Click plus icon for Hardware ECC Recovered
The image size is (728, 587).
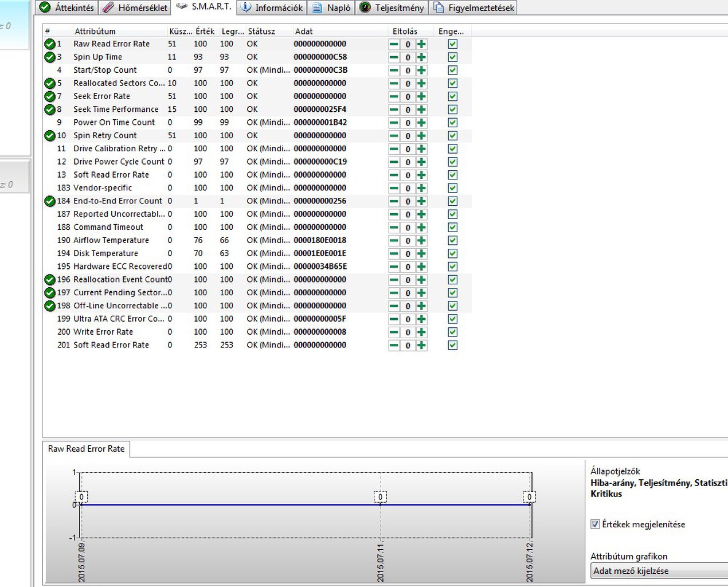(421, 267)
